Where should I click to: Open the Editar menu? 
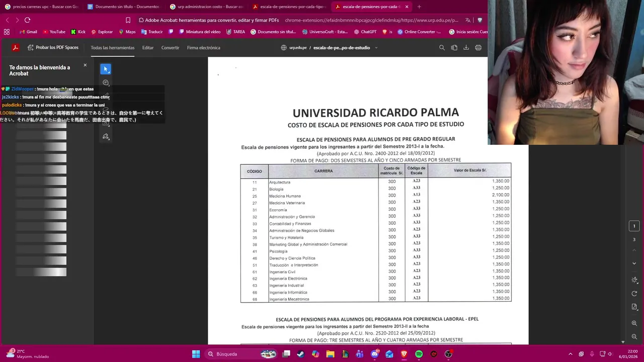coord(148,48)
